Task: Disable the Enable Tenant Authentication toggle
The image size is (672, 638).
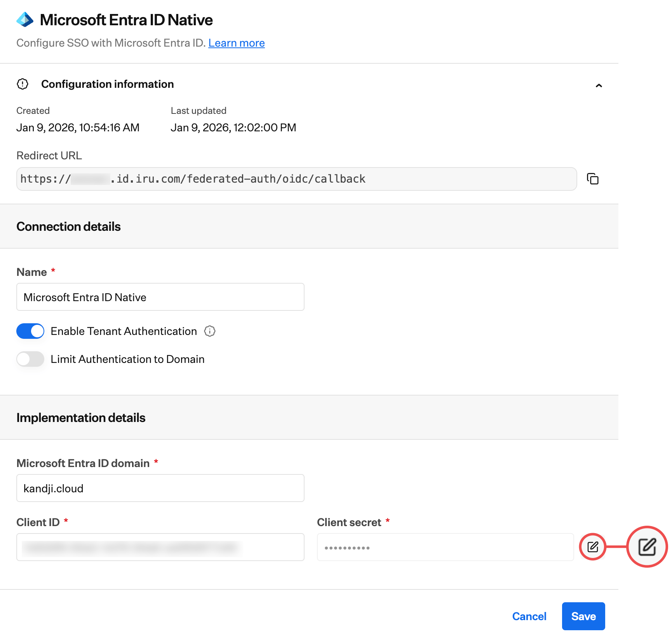Action: click(30, 331)
